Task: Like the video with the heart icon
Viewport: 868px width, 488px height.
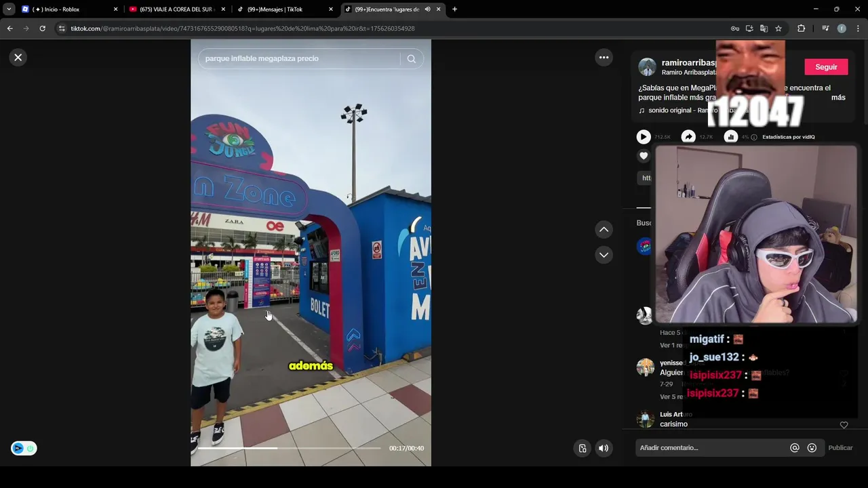Action: click(644, 156)
